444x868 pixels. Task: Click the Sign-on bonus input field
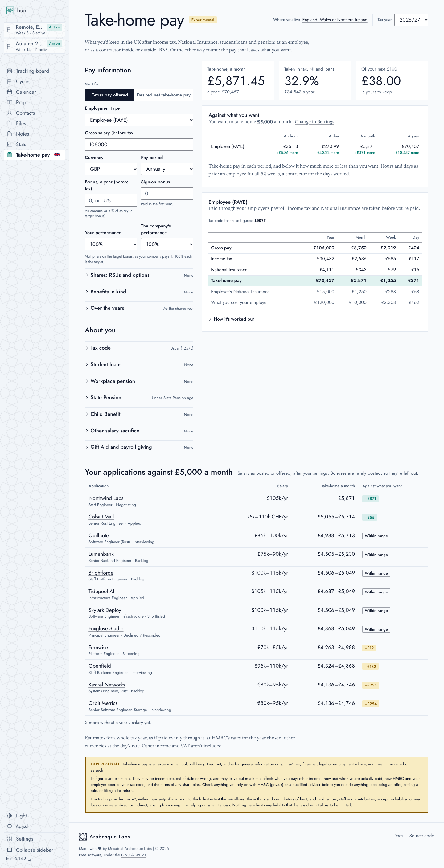(x=167, y=193)
